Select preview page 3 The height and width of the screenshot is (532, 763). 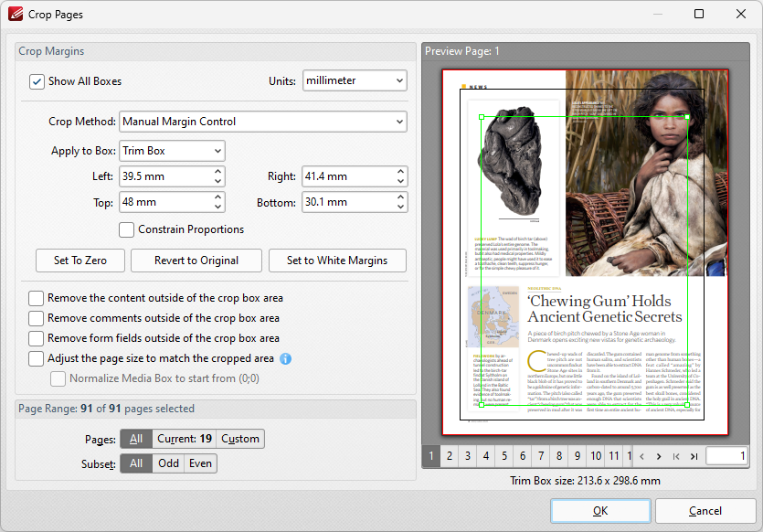point(468,456)
